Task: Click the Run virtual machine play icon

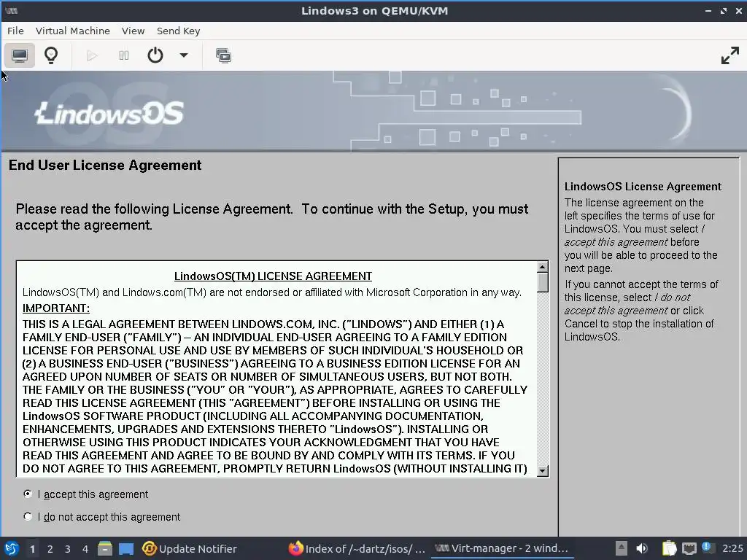Action: [92, 55]
